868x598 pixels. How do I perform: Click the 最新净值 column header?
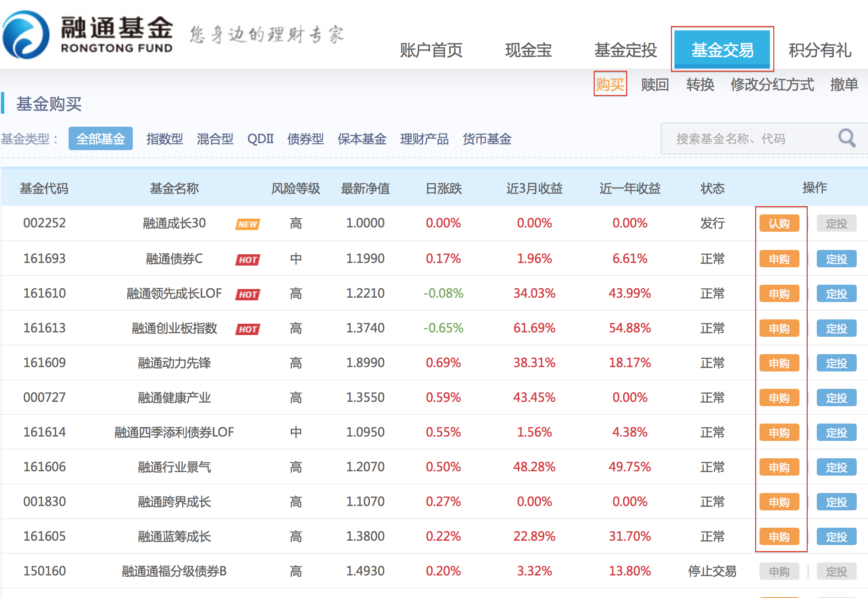(365, 188)
